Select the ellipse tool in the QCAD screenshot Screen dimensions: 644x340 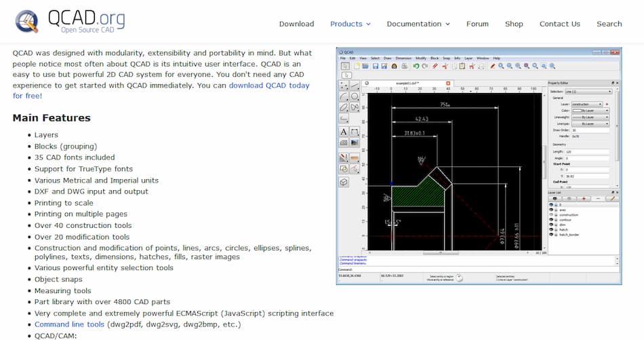344,107
